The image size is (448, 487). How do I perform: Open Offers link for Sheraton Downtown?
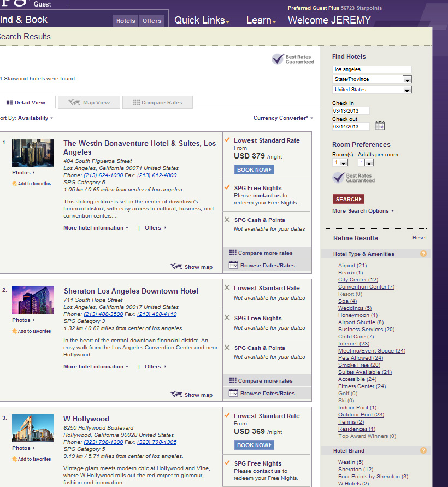[155, 367]
